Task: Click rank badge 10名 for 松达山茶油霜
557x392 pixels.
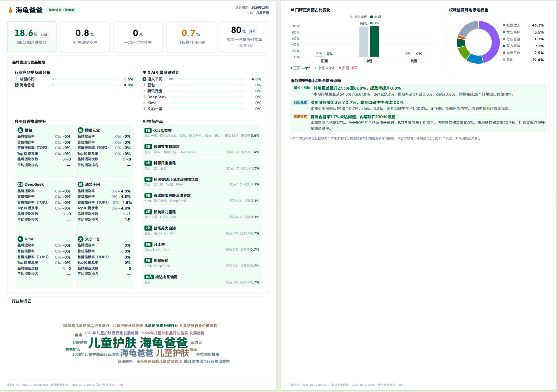Action: point(149,277)
